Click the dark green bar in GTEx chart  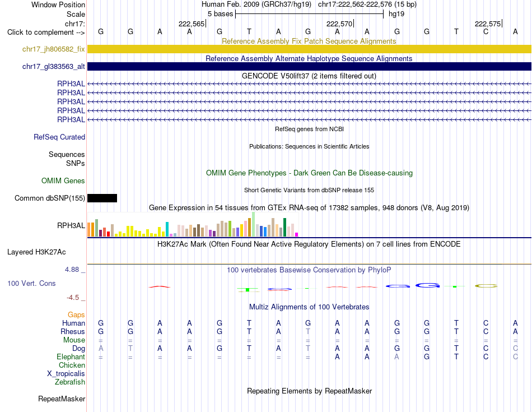pos(284,227)
